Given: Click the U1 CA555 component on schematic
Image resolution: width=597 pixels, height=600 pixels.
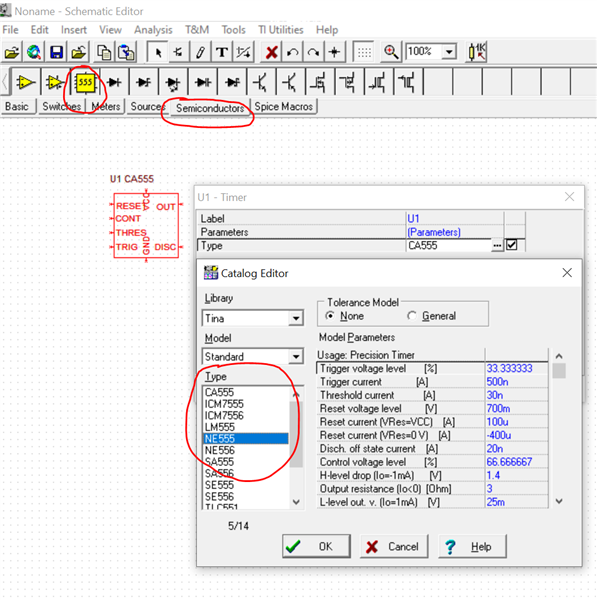Looking at the screenshot, I should pyautogui.click(x=146, y=226).
